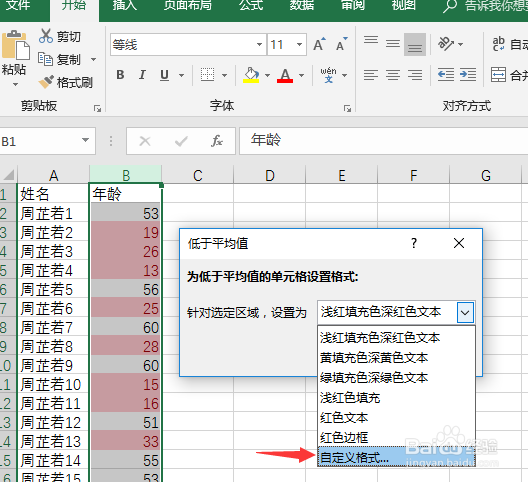The height and width of the screenshot is (482, 528).
Task: Choose 红色边框 option
Action: point(396,438)
